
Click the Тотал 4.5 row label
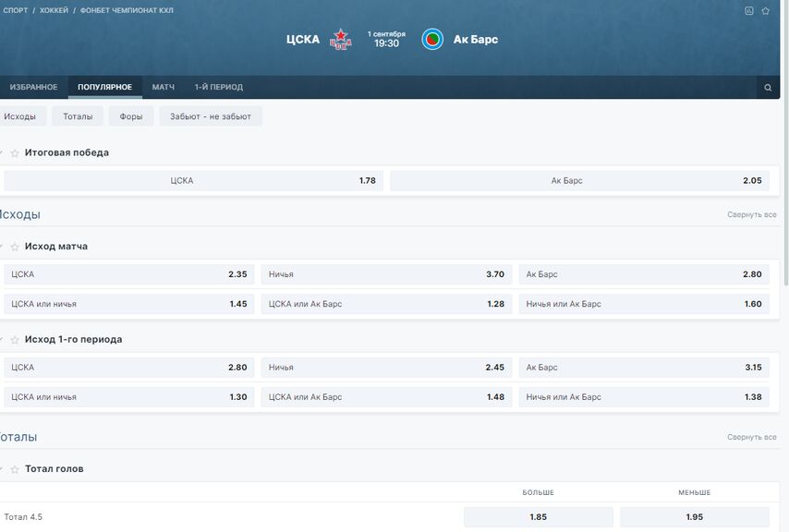pos(23,517)
